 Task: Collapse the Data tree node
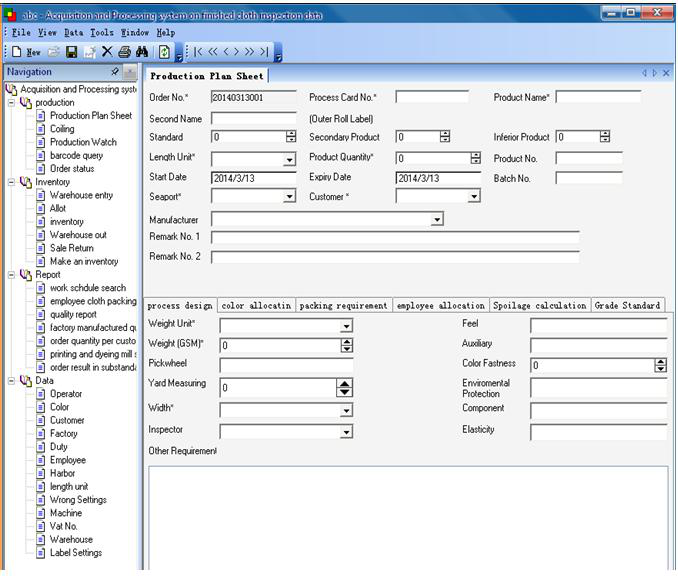pyautogui.click(x=12, y=381)
